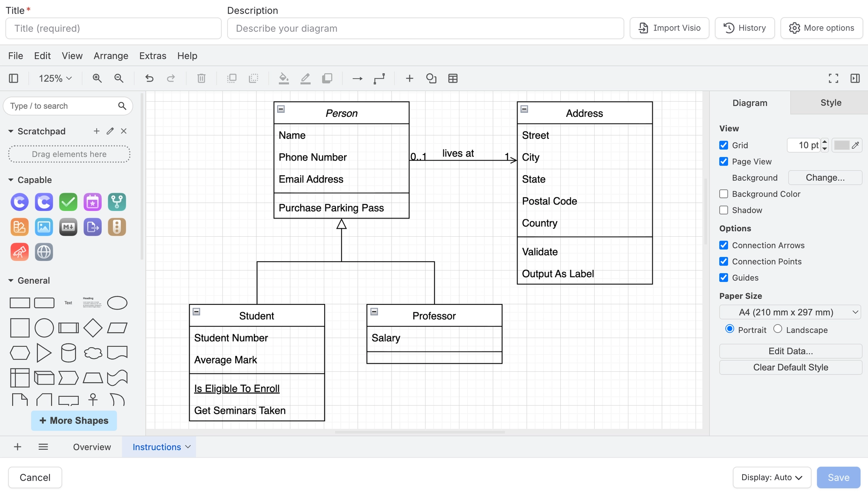
Task: Click the search magnifier in shape search
Action: (x=122, y=106)
